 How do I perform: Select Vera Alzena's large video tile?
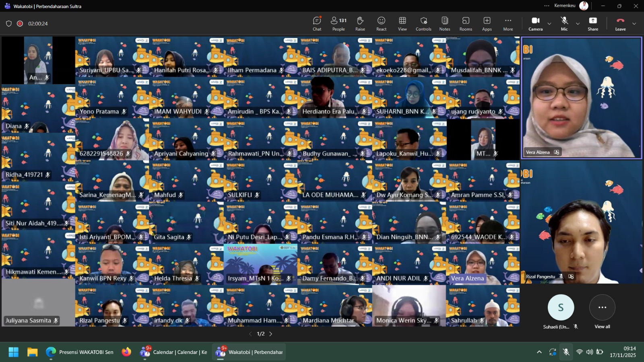coord(581,98)
